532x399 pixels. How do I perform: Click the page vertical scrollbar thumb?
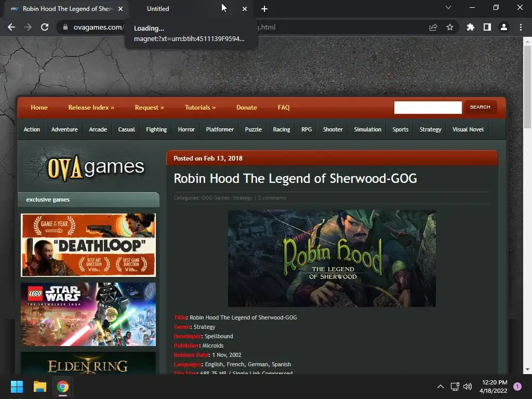tap(527, 87)
